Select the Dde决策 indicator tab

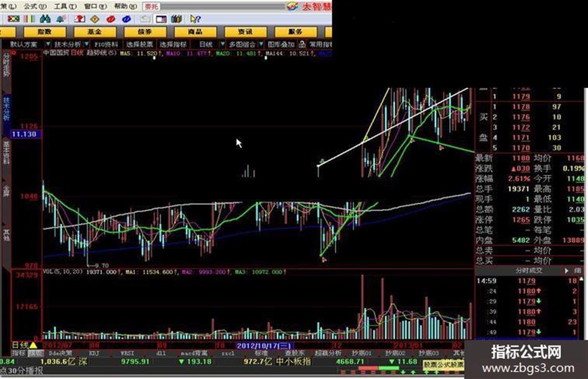(x=60, y=353)
